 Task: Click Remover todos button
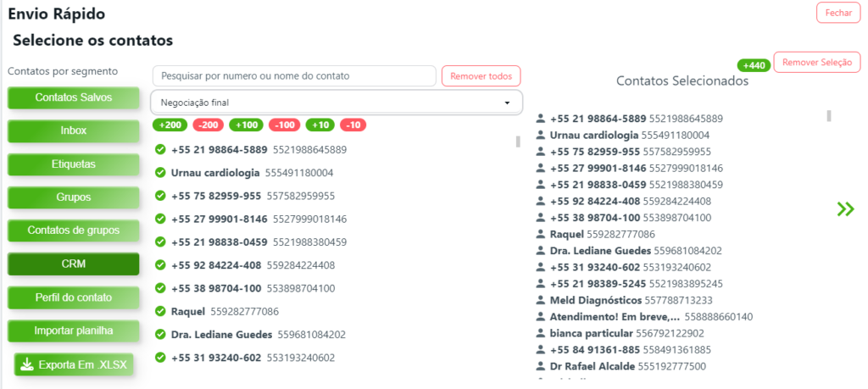tap(481, 76)
